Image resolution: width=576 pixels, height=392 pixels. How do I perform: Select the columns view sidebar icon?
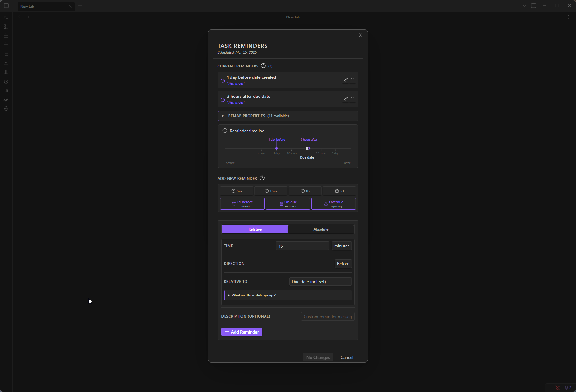coord(6,72)
